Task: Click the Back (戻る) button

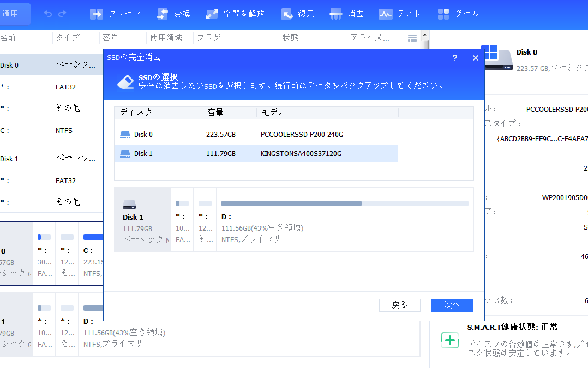Action: [x=399, y=305]
